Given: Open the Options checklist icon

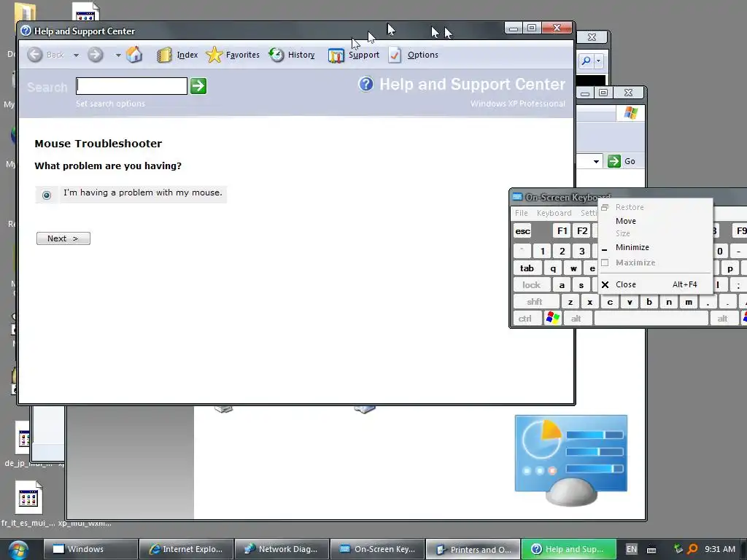Looking at the screenshot, I should click(395, 55).
